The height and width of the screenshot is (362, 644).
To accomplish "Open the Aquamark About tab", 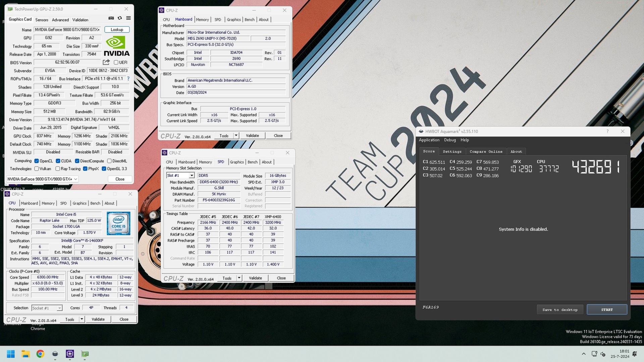I will pyautogui.click(x=516, y=152).
